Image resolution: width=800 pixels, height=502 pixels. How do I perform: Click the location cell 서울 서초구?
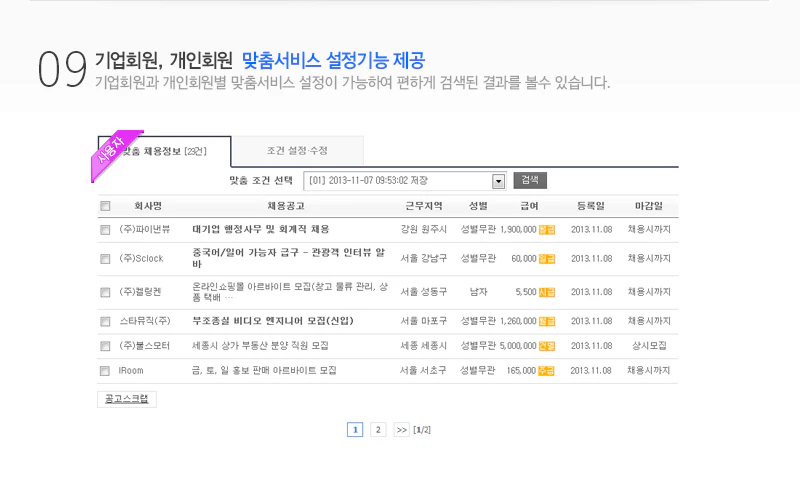tap(423, 370)
